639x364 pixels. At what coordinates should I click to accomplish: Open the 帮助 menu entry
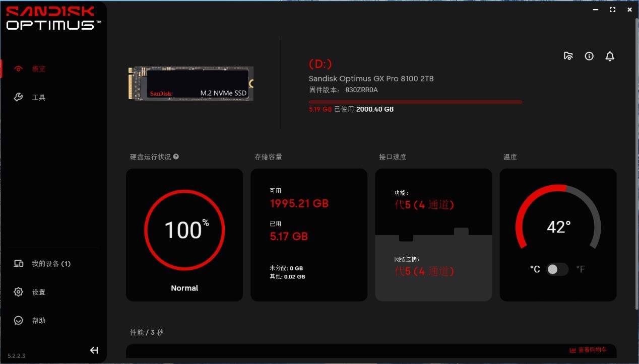(39, 320)
